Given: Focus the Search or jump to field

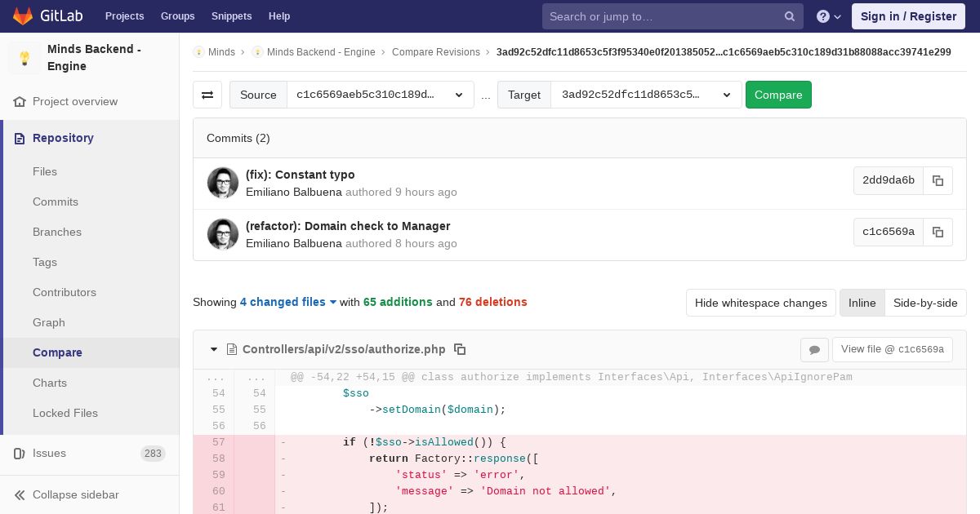Looking at the screenshot, I should pyautogui.click(x=661, y=16).
